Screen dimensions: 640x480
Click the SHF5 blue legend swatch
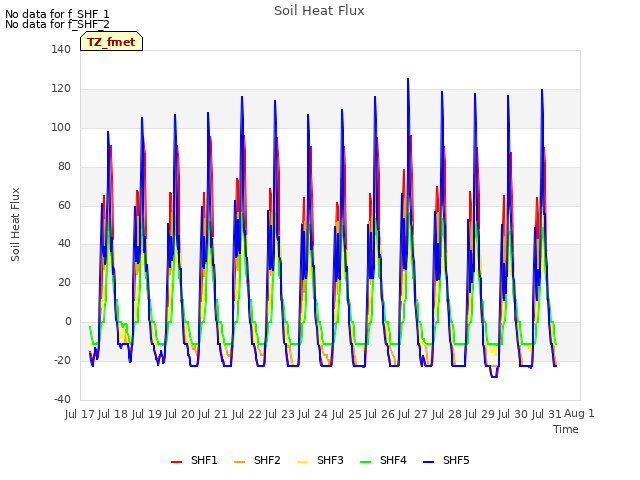[429, 461]
